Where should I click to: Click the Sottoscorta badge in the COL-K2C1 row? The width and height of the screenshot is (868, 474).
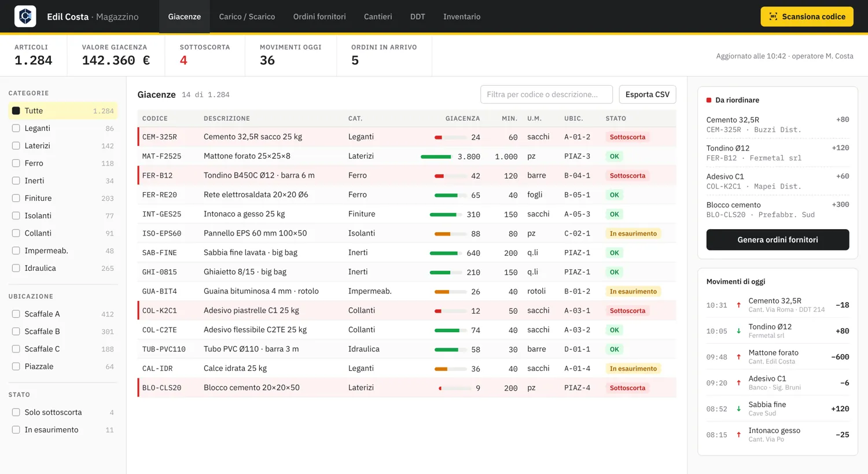click(627, 311)
